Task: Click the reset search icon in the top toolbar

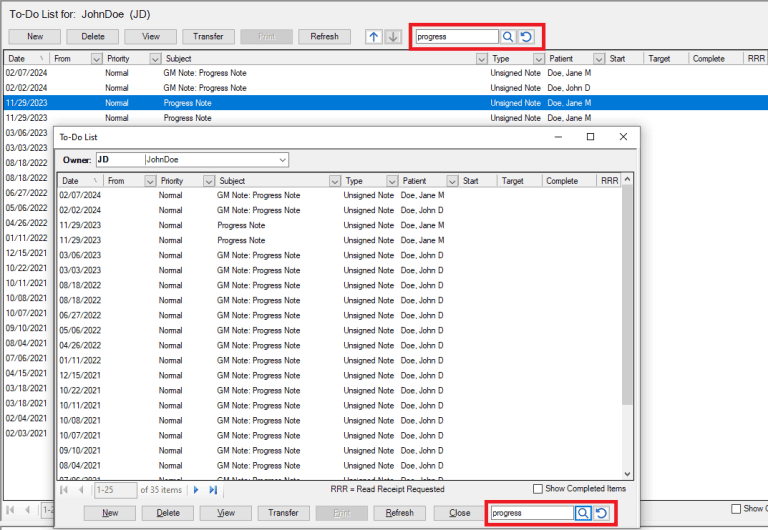Action: pos(526,37)
